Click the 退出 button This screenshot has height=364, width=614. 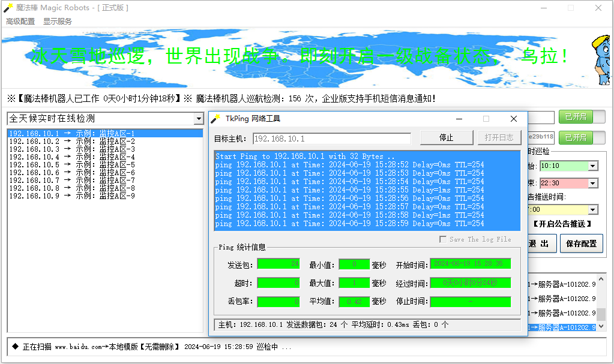click(x=541, y=243)
